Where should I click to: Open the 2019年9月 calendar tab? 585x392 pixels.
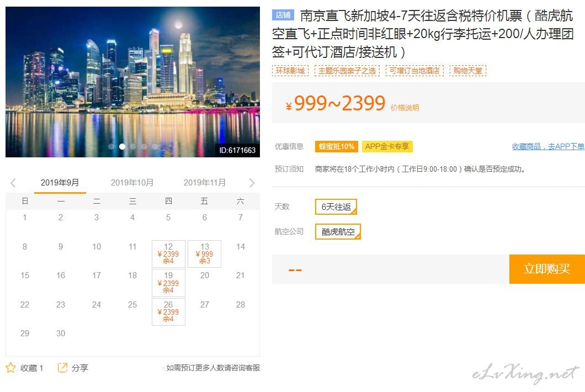coord(60,183)
